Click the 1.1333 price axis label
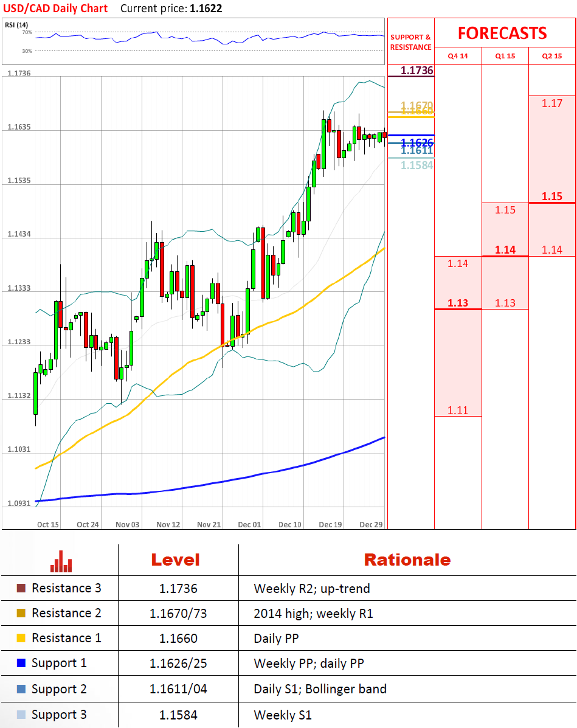Screen dimensions: 577x728 coord(19,288)
